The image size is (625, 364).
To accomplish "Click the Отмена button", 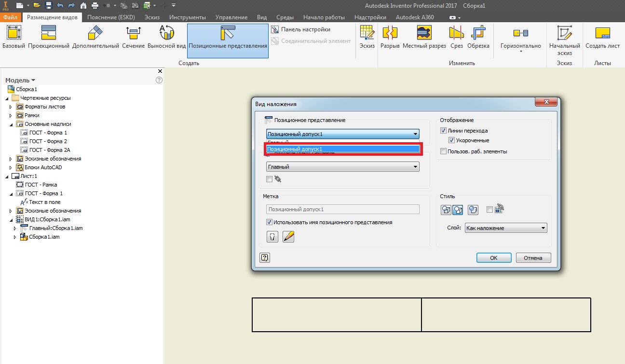I will (533, 258).
